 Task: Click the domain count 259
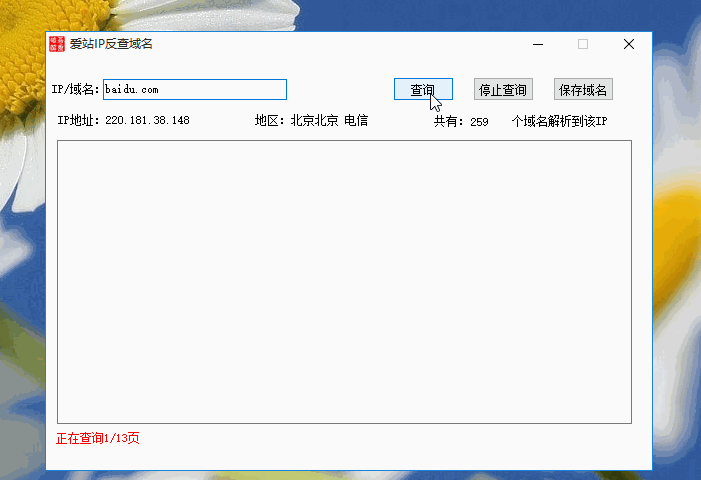pos(479,122)
